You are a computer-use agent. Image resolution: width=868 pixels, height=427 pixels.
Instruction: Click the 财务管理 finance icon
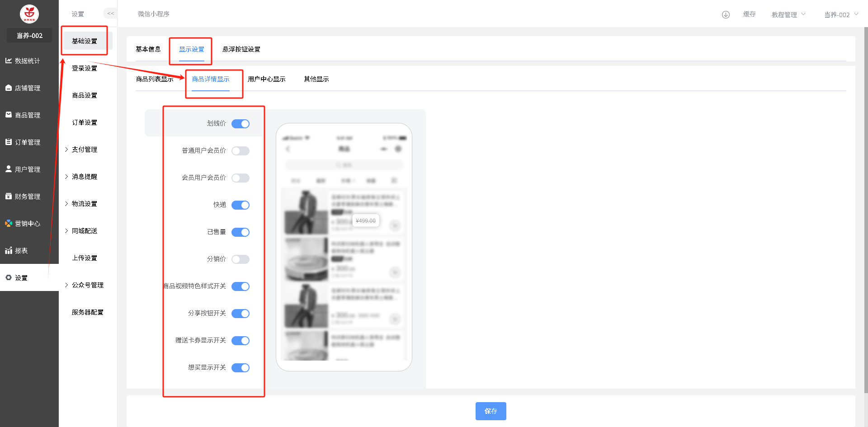tap(9, 196)
